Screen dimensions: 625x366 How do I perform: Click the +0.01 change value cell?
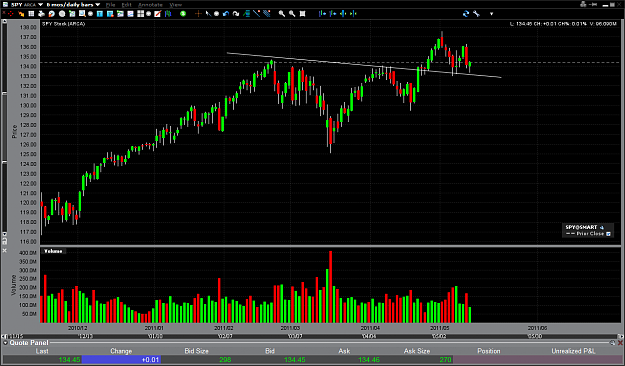[121, 360]
